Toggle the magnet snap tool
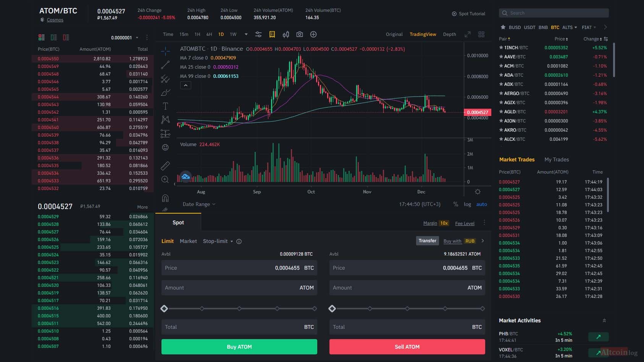The width and height of the screenshot is (644, 362). (x=165, y=198)
